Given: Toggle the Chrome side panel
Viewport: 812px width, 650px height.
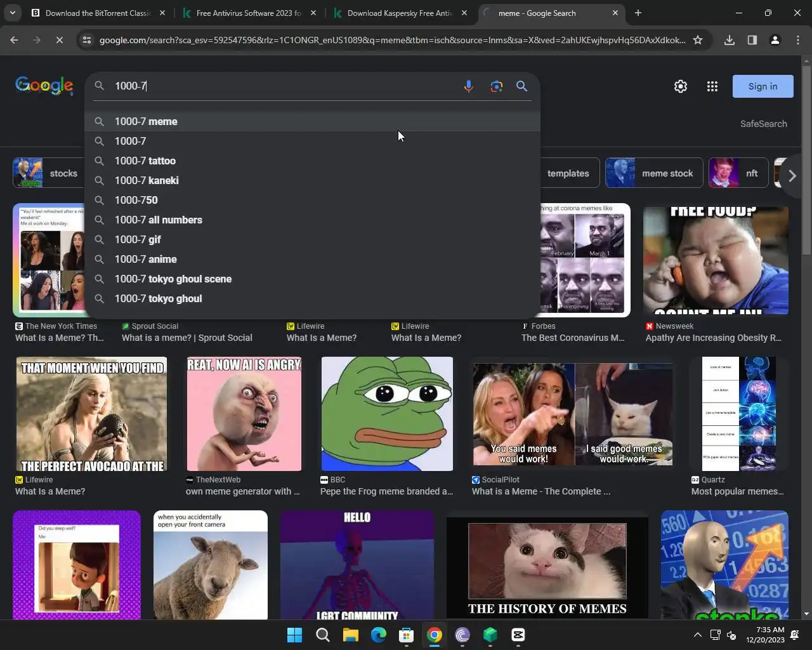Looking at the screenshot, I should click(752, 40).
